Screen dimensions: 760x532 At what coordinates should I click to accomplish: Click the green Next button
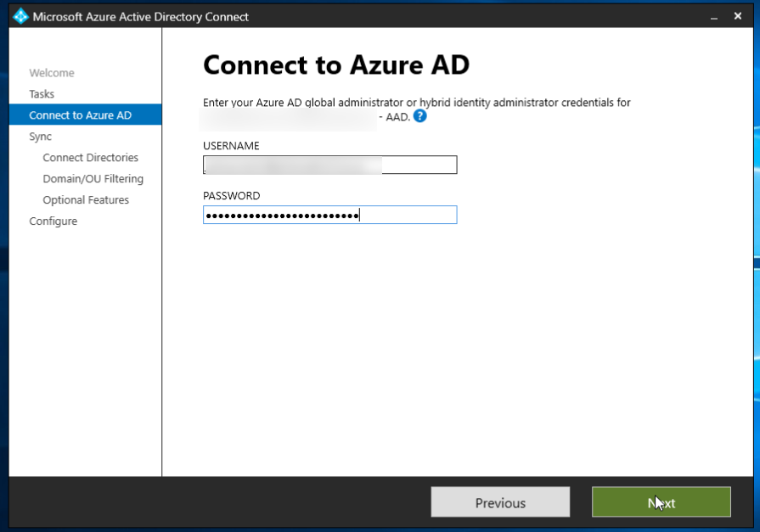coord(661,502)
